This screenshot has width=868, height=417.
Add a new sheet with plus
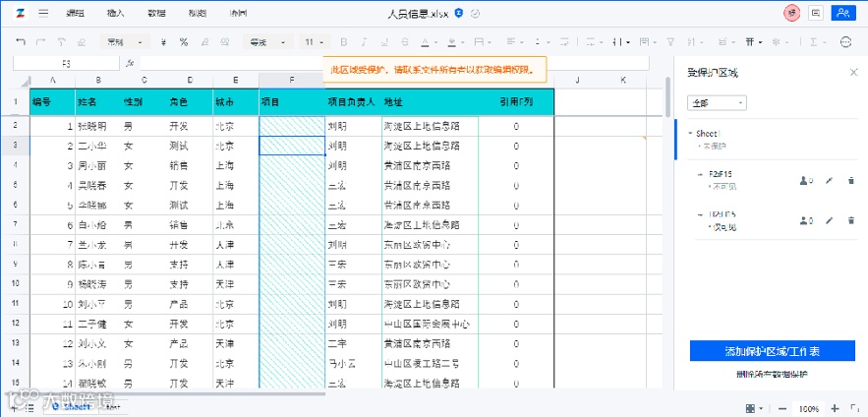coord(14,407)
